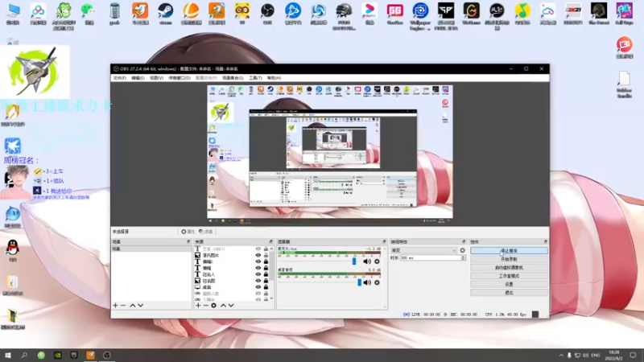Click 设置 settings button
Image resolution: width=644 pixels, height=362 pixels.
point(509,285)
